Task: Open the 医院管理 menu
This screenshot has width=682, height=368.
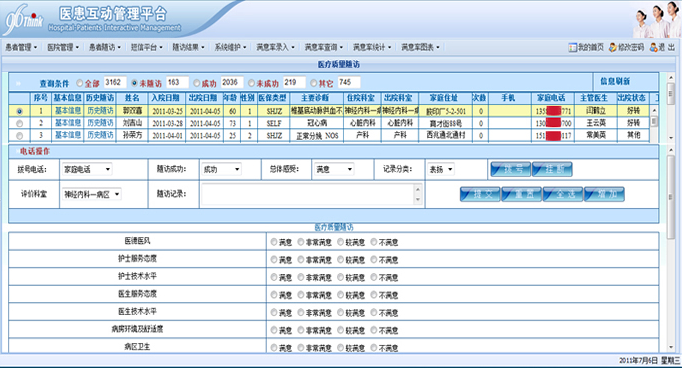Action: [63, 47]
